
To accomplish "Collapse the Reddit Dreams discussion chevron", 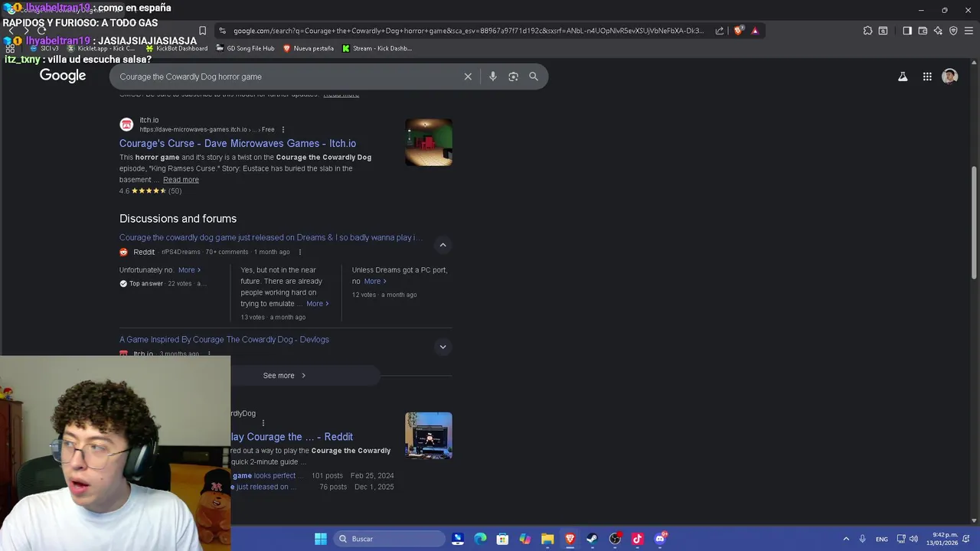I will click(x=443, y=245).
